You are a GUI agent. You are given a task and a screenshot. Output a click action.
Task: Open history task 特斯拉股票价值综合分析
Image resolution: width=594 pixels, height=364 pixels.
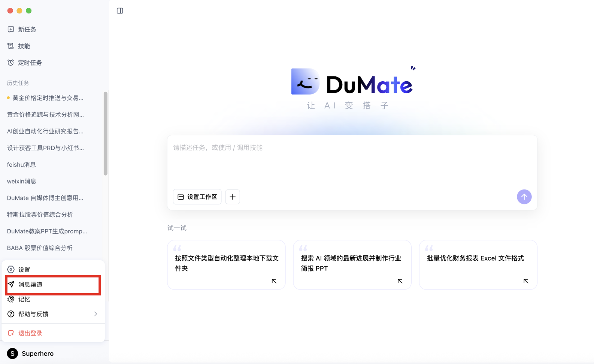(40, 215)
